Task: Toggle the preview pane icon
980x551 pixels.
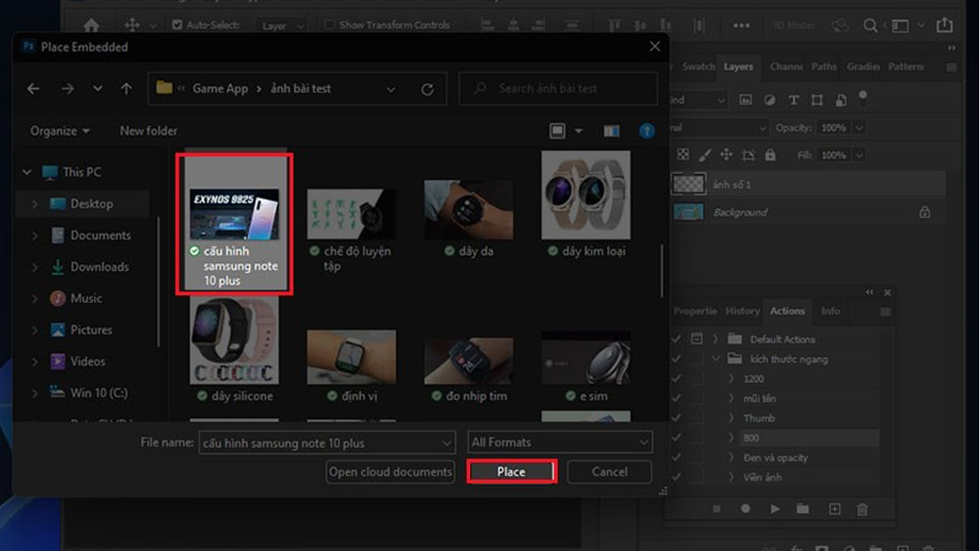Action: pos(611,131)
